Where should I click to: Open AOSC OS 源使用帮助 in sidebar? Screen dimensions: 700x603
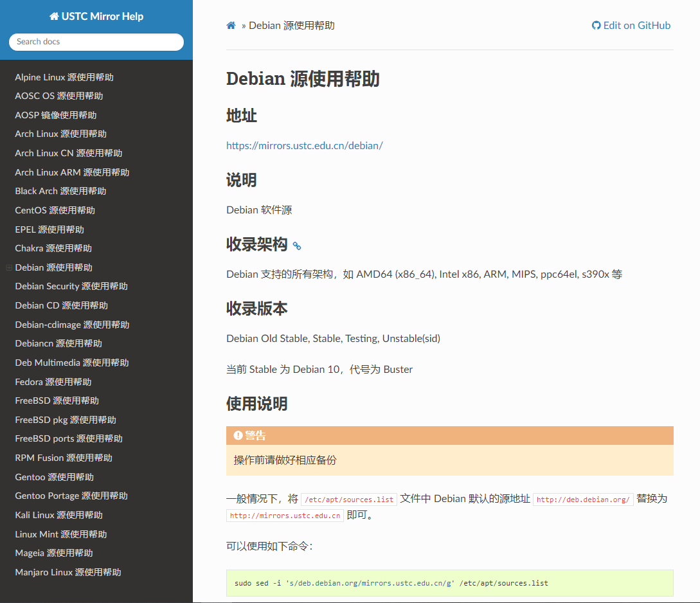click(x=59, y=96)
